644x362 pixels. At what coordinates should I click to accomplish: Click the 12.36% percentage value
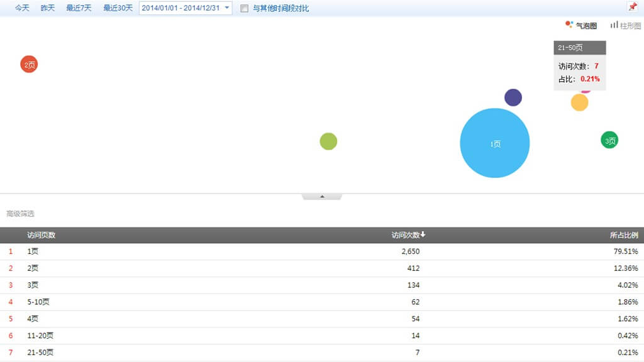(x=626, y=268)
